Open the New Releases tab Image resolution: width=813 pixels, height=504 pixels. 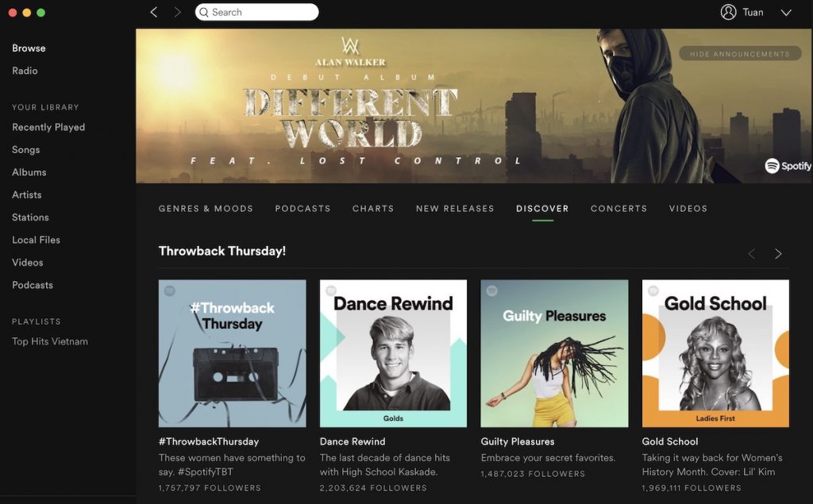[455, 209]
